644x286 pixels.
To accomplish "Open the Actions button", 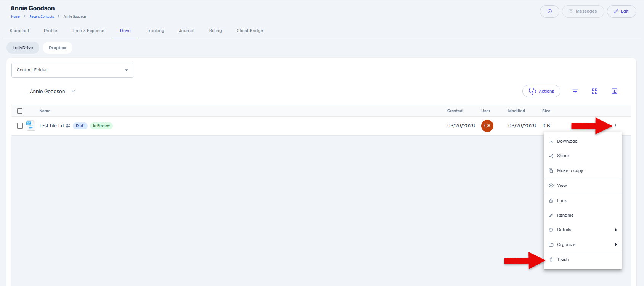I will click(541, 91).
